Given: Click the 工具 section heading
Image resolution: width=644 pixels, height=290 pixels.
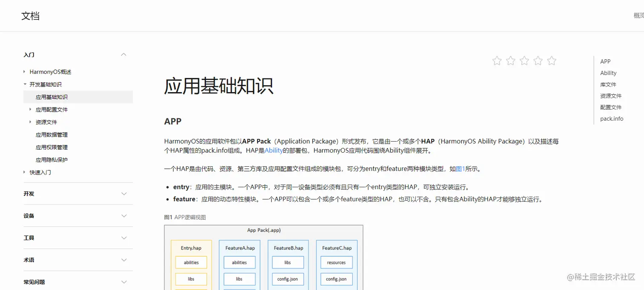Looking at the screenshot, I should [x=29, y=238].
